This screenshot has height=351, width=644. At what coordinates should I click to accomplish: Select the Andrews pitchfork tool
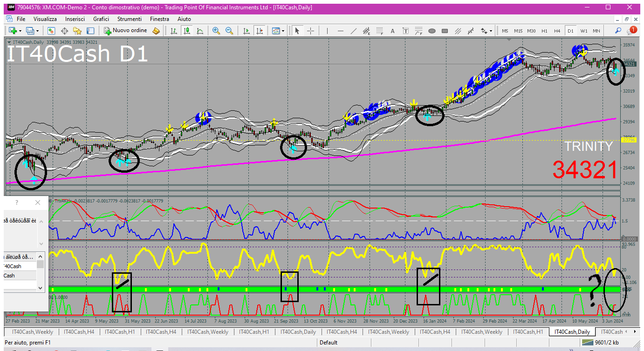tap(472, 31)
